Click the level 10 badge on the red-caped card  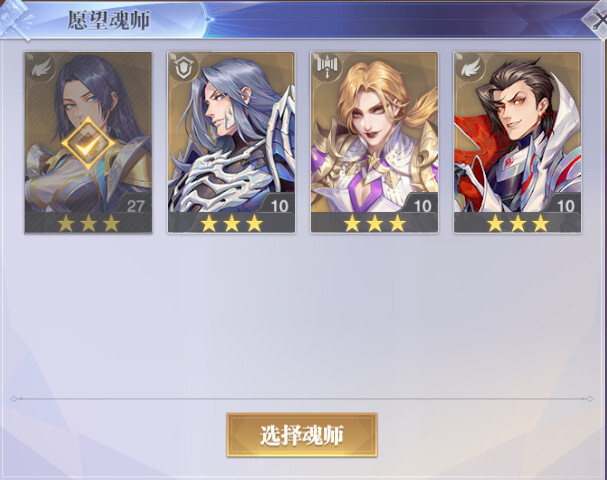[x=566, y=206]
